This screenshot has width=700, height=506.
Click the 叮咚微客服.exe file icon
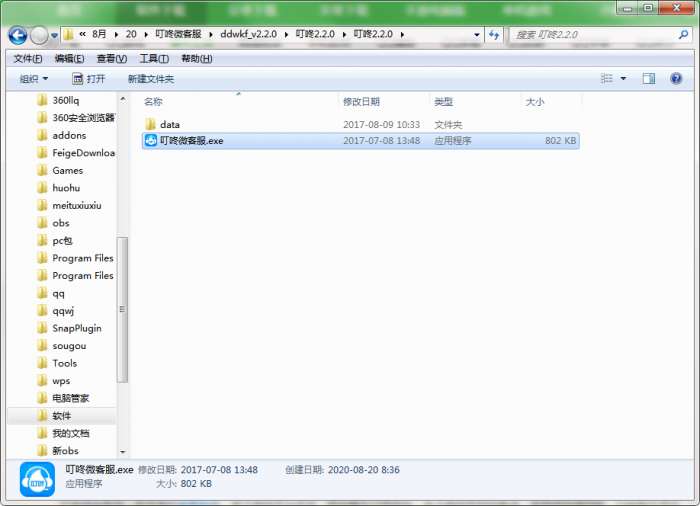pos(151,141)
